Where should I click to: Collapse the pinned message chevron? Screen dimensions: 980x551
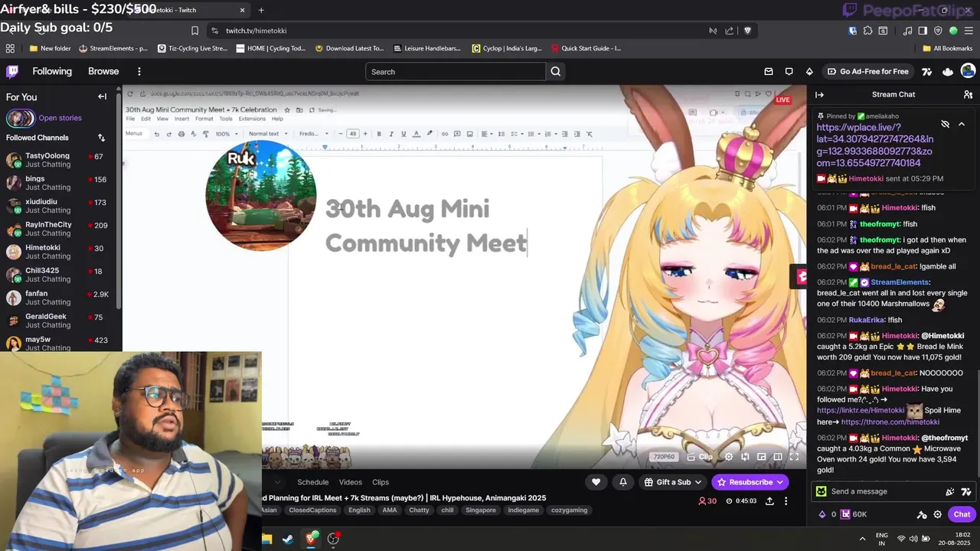coord(962,124)
